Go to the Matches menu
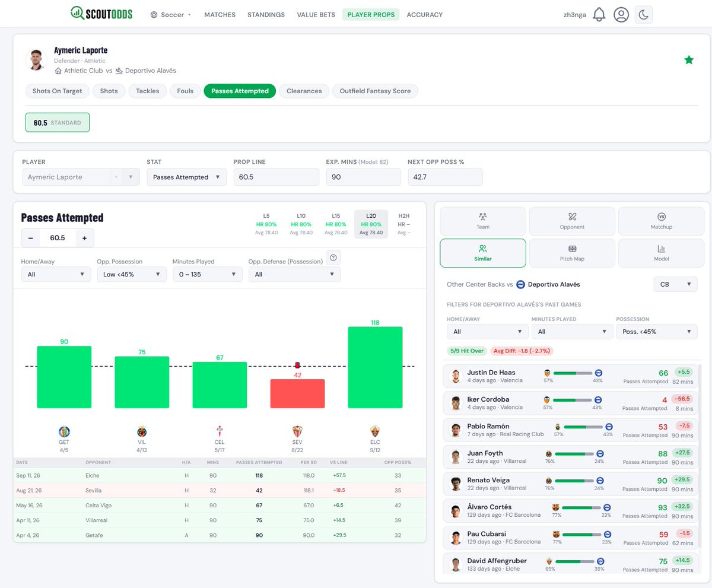712x588 pixels. pyautogui.click(x=220, y=15)
